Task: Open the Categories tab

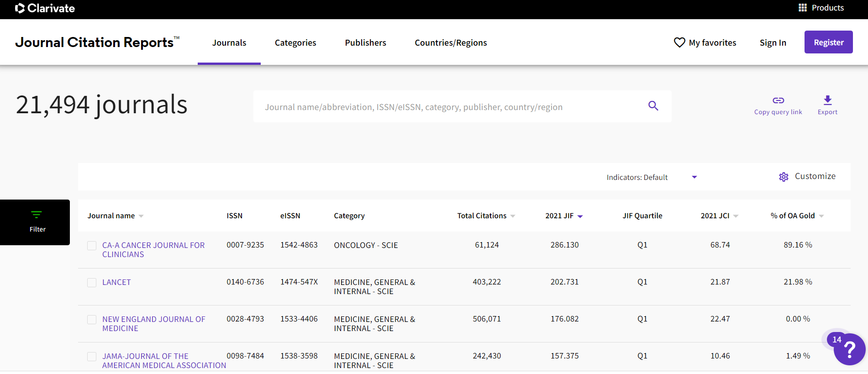Action: click(295, 42)
